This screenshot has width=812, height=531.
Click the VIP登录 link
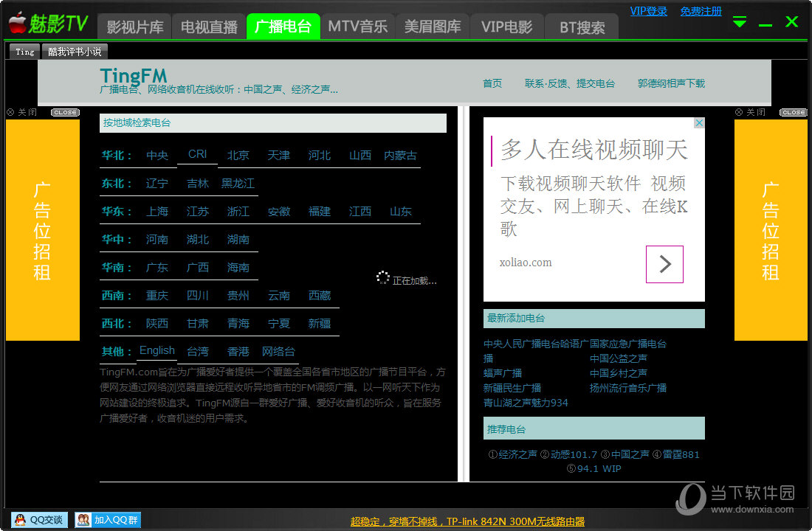click(648, 11)
